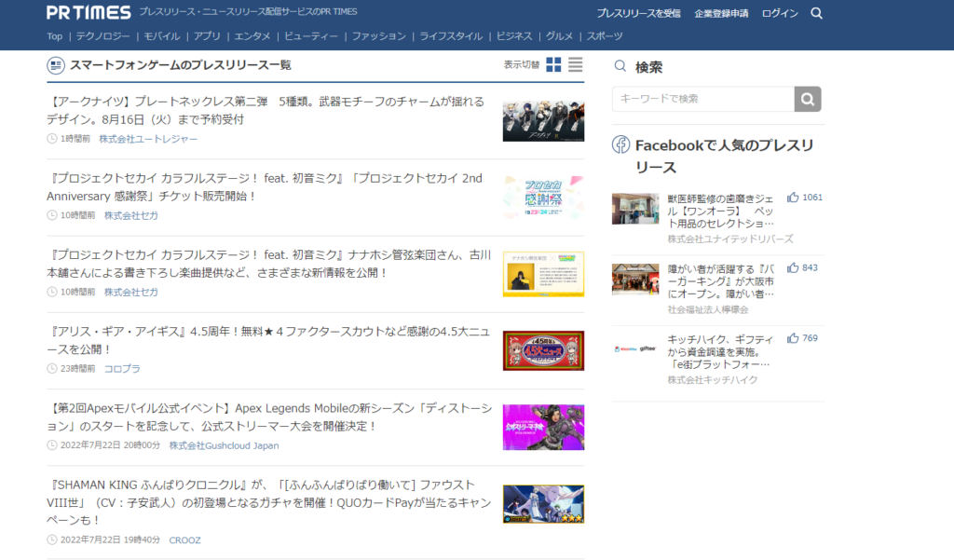The width and height of the screenshot is (954, 560).
Task: Open the Apex Legends Mobile event article
Action: (269, 417)
